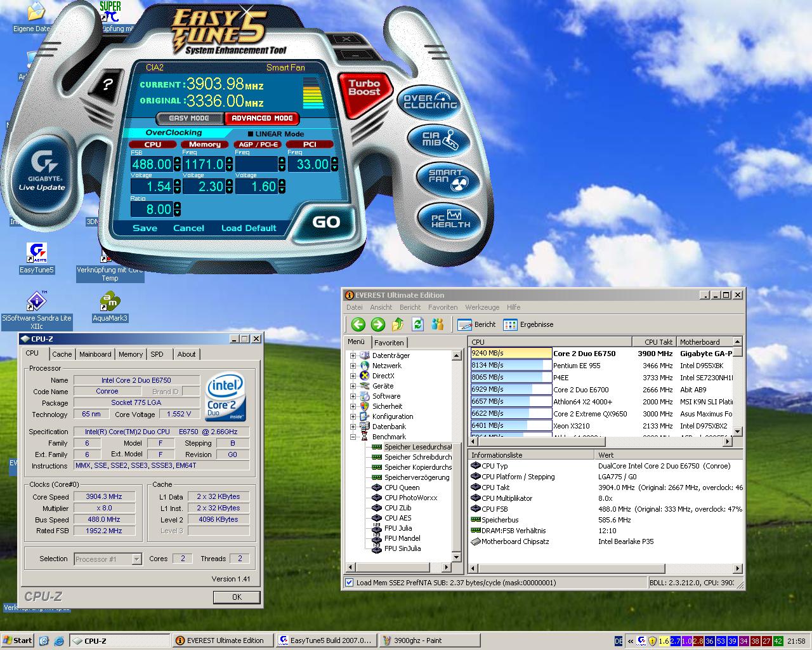Open the PC Health monitor
Screen dimensions: 812x650
coord(450,219)
